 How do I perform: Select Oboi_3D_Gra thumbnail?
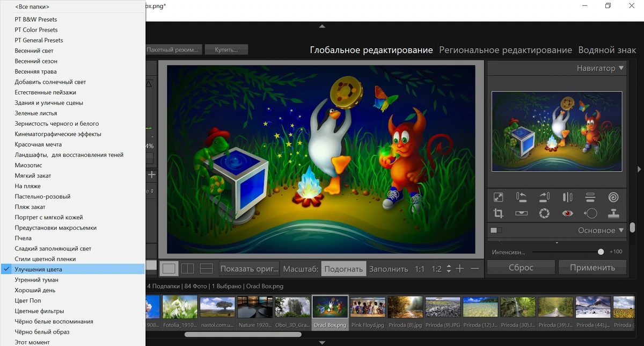(x=292, y=312)
